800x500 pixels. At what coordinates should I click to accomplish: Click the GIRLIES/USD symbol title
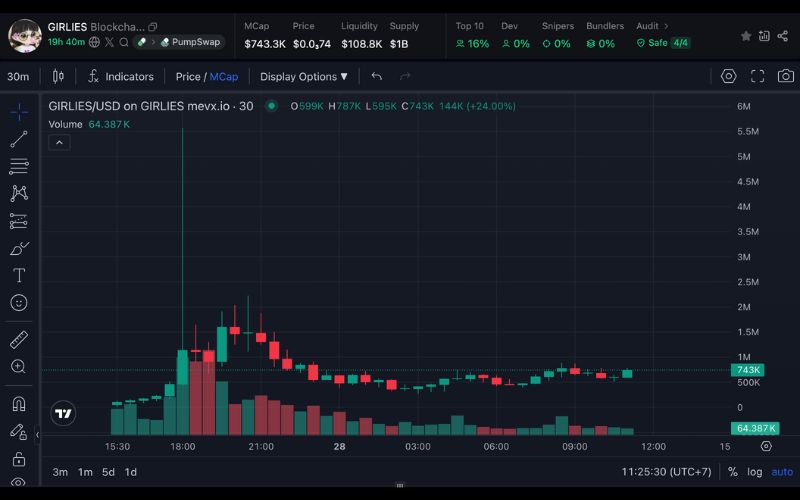tap(151, 106)
